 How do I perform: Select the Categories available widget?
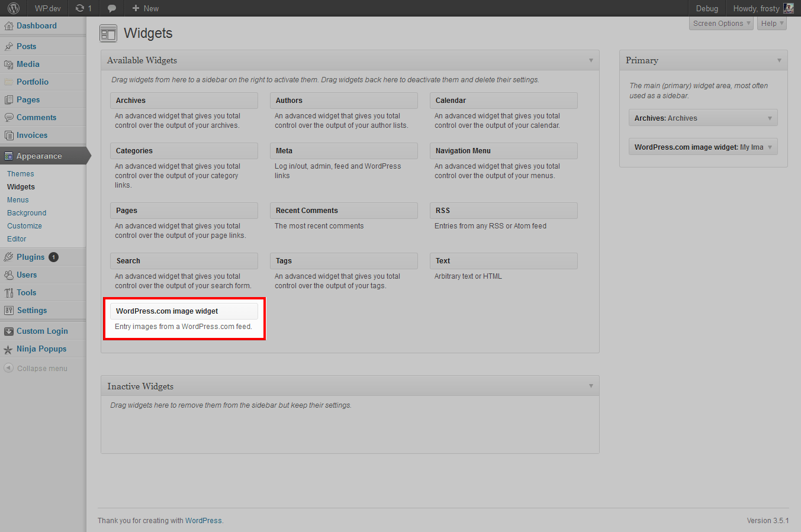click(x=184, y=151)
